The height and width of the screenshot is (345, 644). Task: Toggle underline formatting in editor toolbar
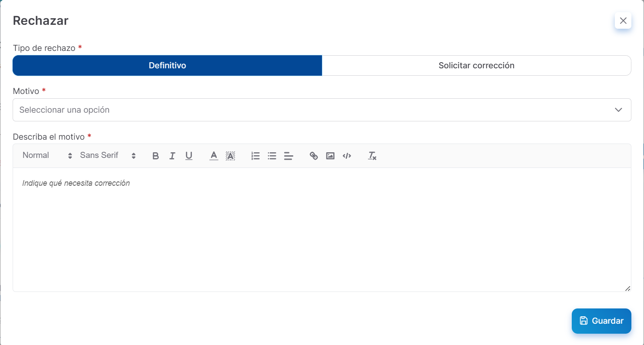click(x=189, y=156)
